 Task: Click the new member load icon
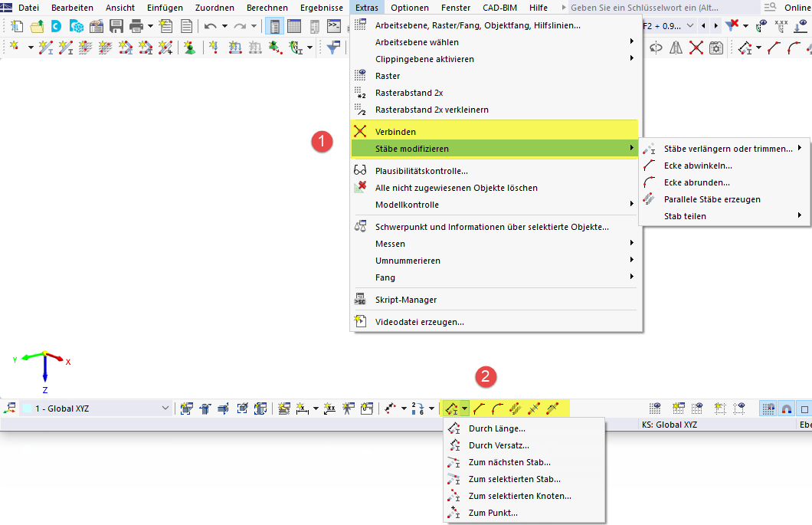click(x=235, y=48)
